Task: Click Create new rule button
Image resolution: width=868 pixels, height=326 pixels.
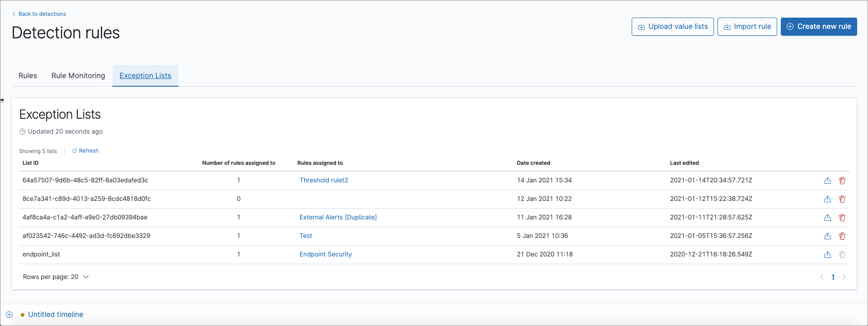Action: pos(819,27)
